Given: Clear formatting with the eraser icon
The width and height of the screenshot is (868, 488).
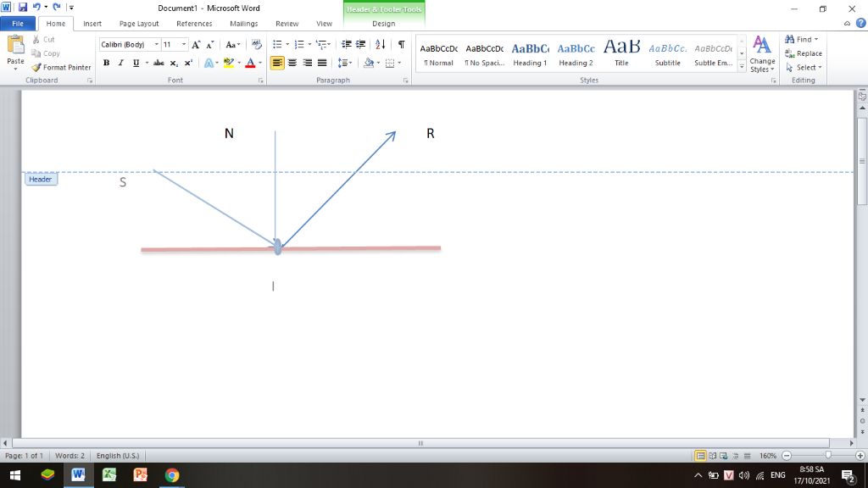Looking at the screenshot, I should coord(256,44).
